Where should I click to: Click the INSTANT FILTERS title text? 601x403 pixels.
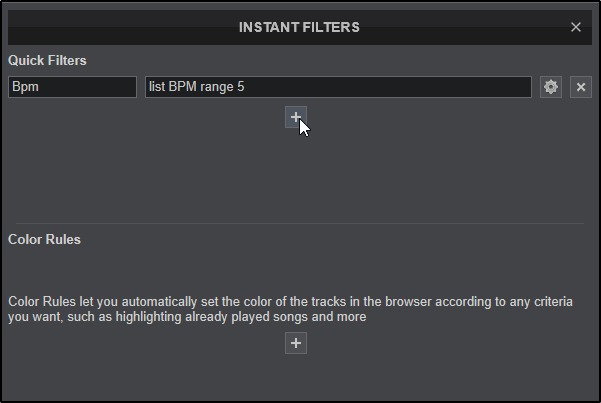pos(300,27)
